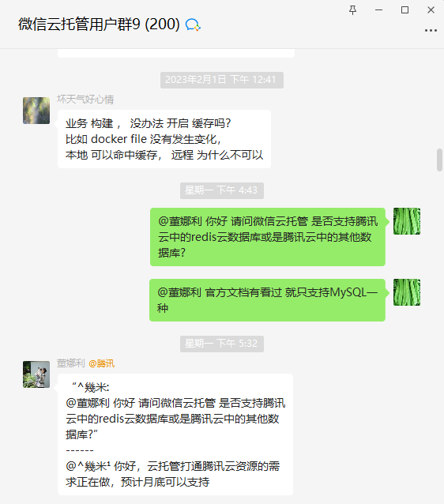Click the green bean avatar on MySQL message
Image resolution: width=444 pixels, height=504 pixels.
(x=407, y=292)
